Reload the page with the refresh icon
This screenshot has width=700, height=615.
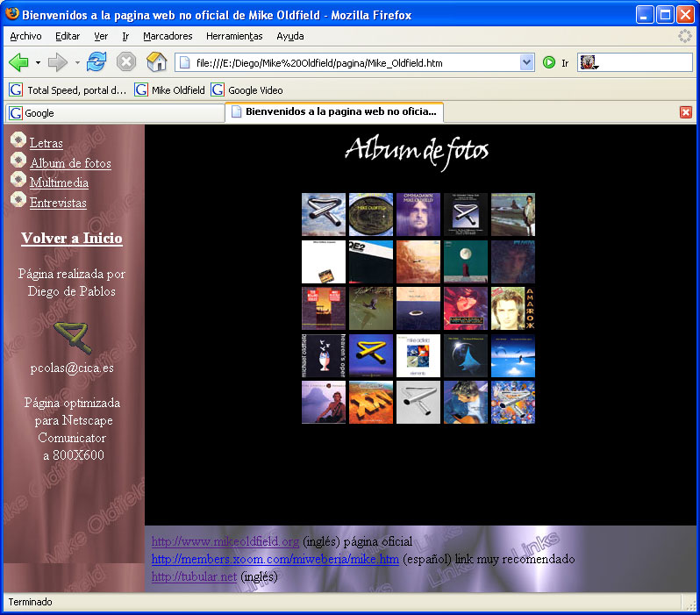point(96,62)
